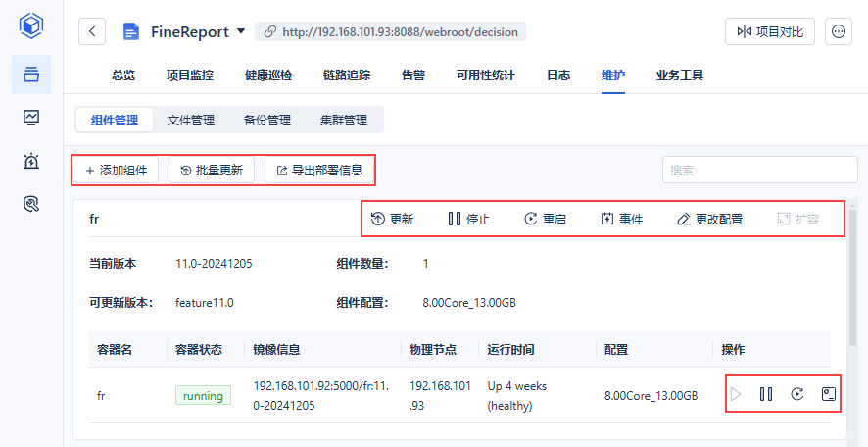The width and height of the screenshot is (868, 447).
Task: Open the wrench tools sidebar icon
Action: (31, 205)
